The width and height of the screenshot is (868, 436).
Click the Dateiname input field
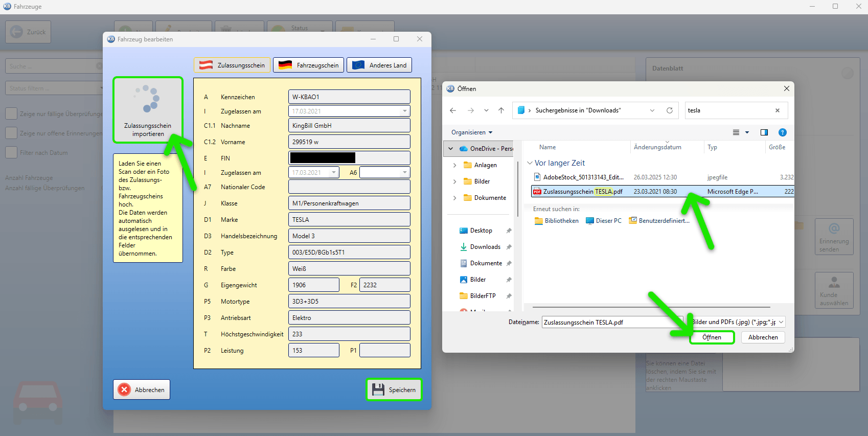612,322
